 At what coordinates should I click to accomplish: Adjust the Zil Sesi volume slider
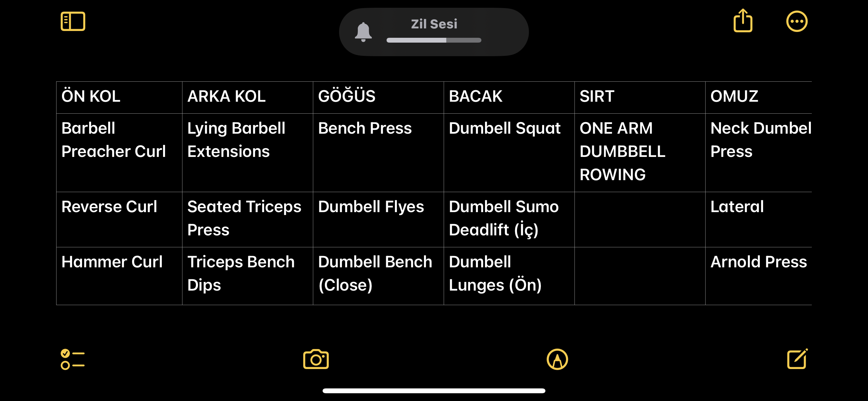434,40
